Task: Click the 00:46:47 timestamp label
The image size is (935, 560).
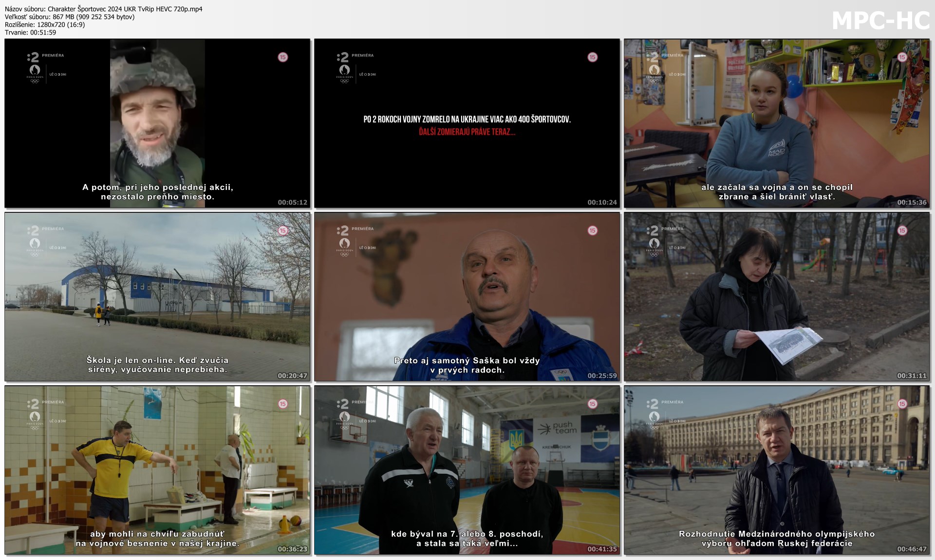Action: [912, 549]
